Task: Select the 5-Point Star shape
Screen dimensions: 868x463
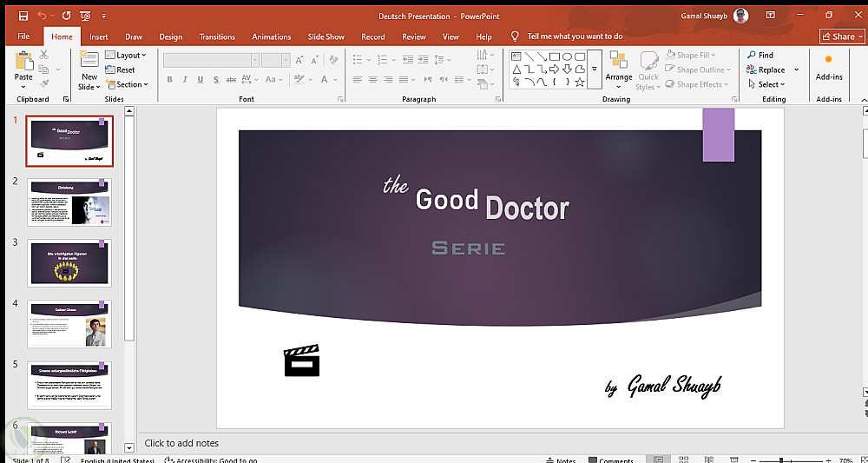Action: click(x=580, y=82)
